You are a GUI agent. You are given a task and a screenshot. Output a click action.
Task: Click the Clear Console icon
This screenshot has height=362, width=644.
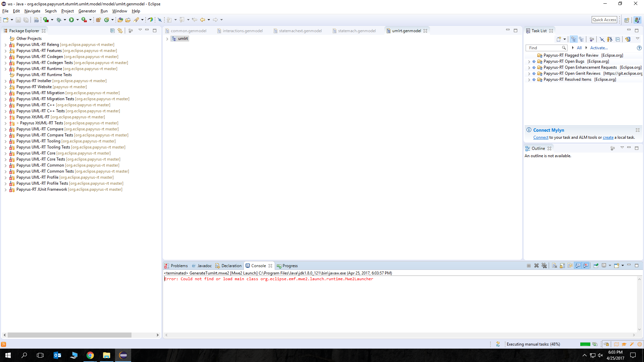554,265
